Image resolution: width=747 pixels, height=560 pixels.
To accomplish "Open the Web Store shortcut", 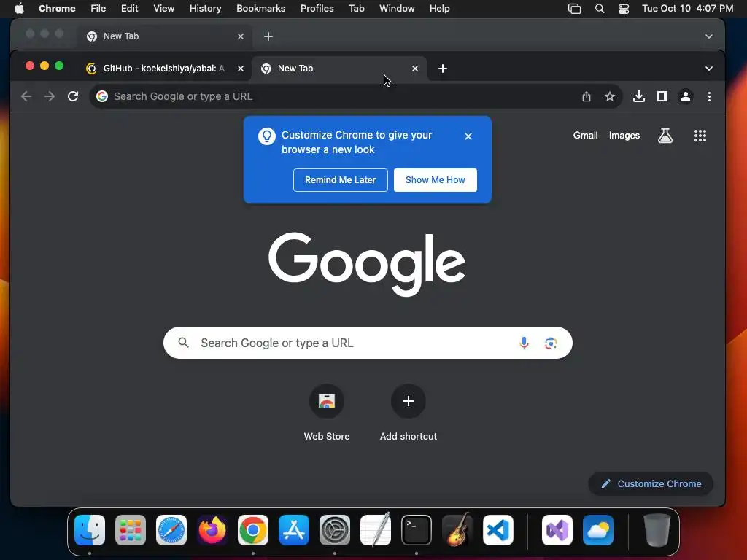I will 327,413.
